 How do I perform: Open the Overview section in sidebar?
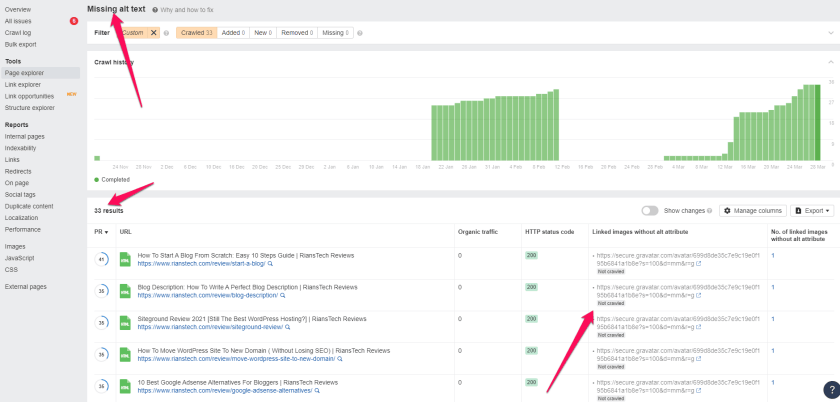tap(18, 10)
